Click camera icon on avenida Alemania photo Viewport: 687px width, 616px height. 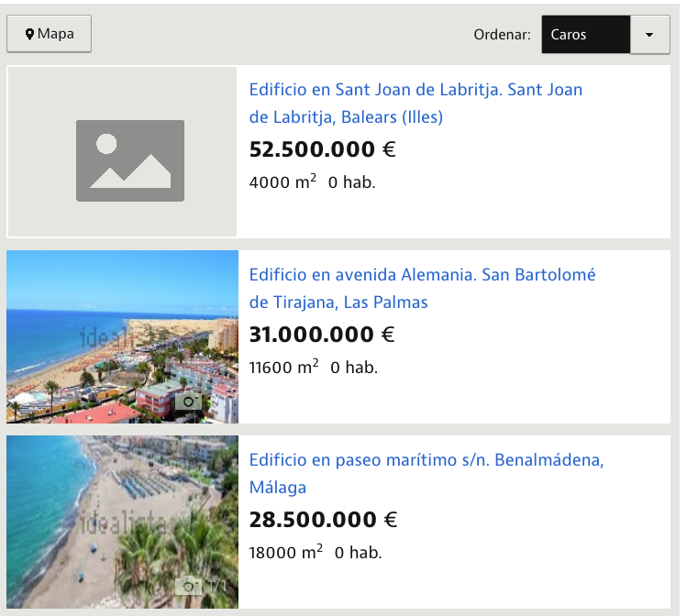coord(189,401)
